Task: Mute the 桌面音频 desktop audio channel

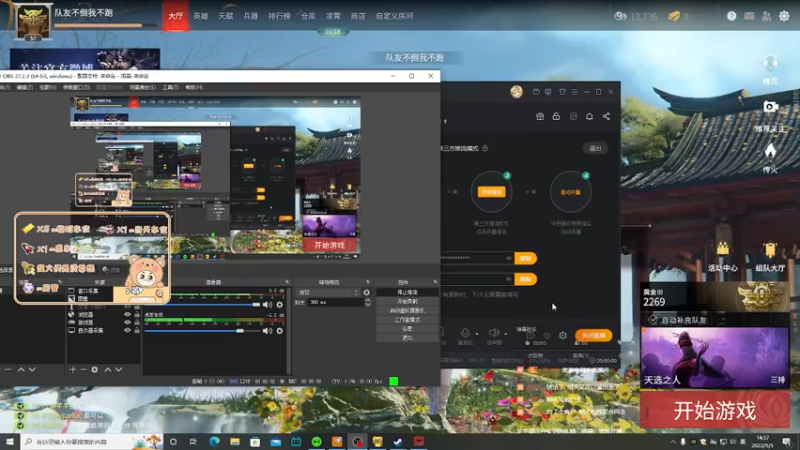Action: click(267, 331)
